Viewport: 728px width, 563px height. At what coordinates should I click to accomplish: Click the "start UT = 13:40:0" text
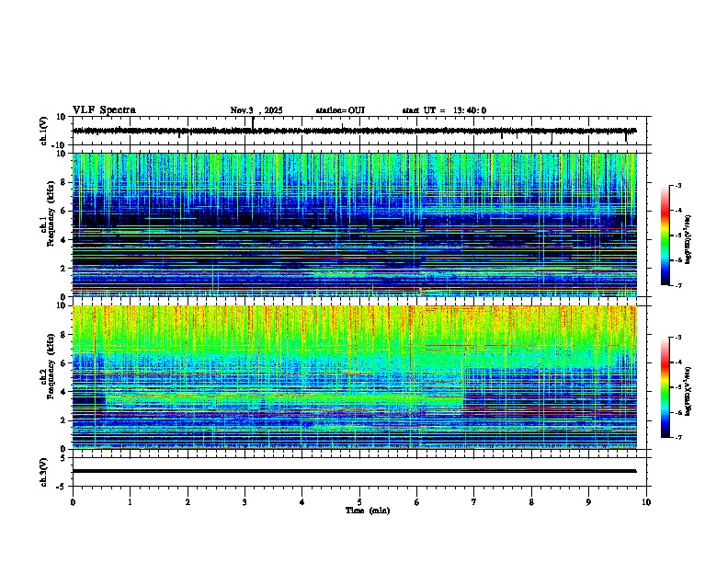point(444,110)
